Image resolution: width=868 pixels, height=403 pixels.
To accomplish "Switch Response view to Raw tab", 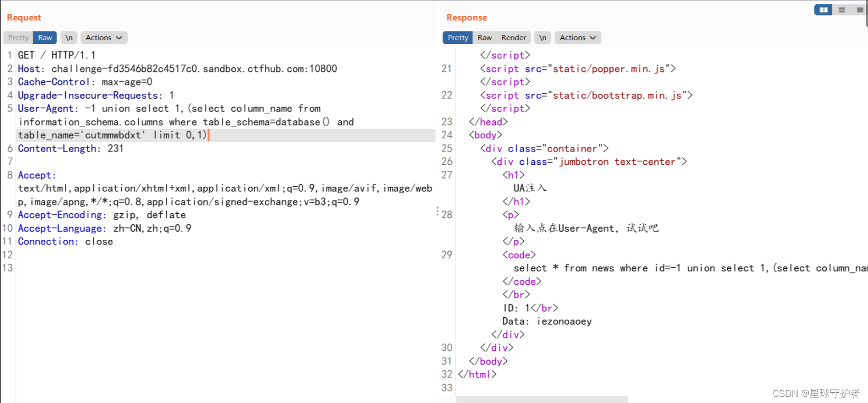I will coord(484,38).
